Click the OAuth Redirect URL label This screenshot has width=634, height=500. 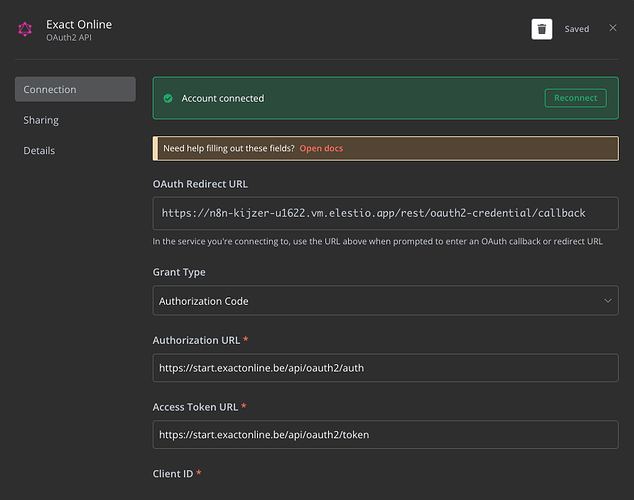click(x=200, y=184)
